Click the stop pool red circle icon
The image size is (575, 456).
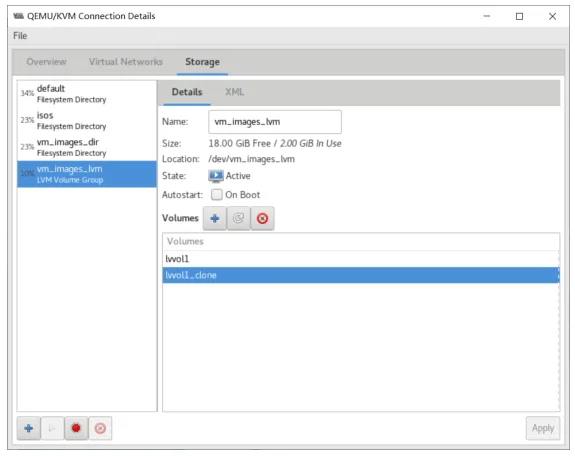(76, 428)
